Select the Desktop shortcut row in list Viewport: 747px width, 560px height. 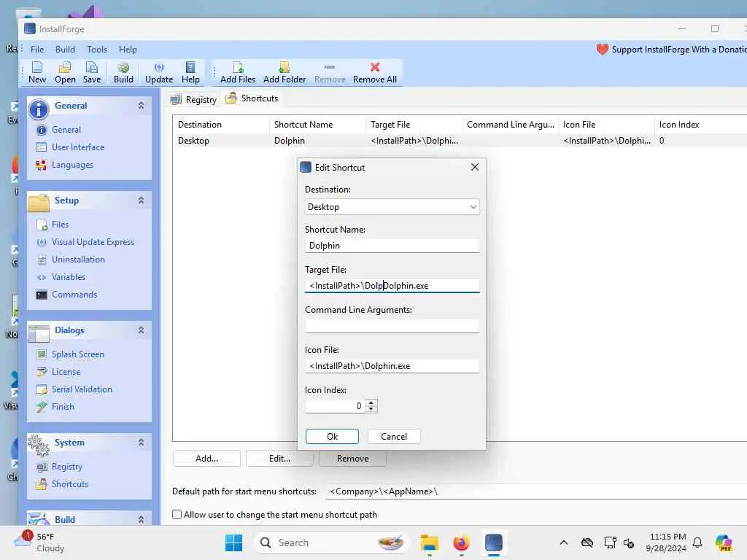(x=460, y=141)
